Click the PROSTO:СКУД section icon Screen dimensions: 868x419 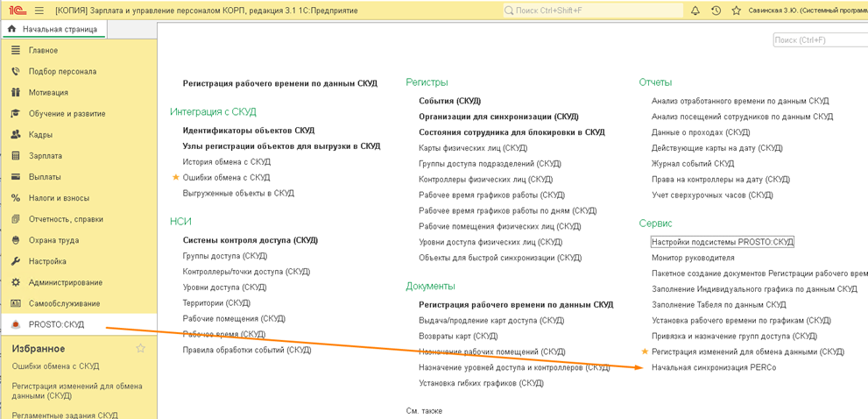coord(16,325)
